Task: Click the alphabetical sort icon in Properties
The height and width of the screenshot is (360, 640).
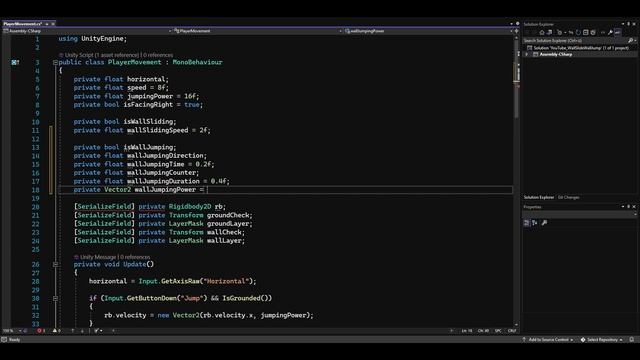Action: [534, 223]
